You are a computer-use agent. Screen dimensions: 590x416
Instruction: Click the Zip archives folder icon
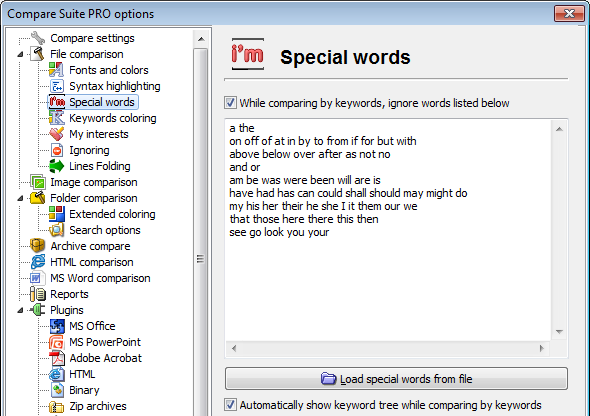pos(56,406)
